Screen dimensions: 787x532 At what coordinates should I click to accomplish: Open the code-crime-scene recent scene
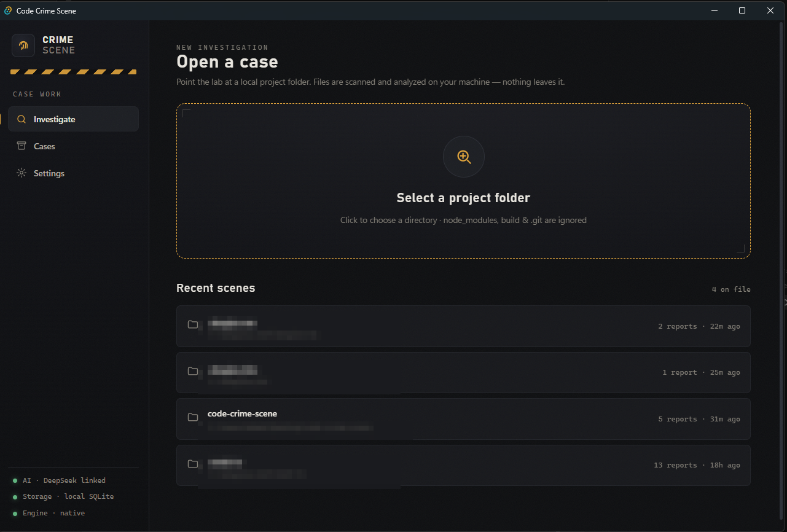463,419
